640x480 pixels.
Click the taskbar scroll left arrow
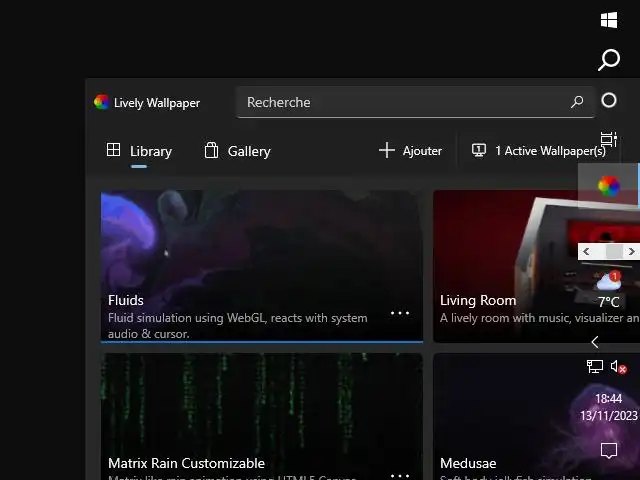[587, 251]
